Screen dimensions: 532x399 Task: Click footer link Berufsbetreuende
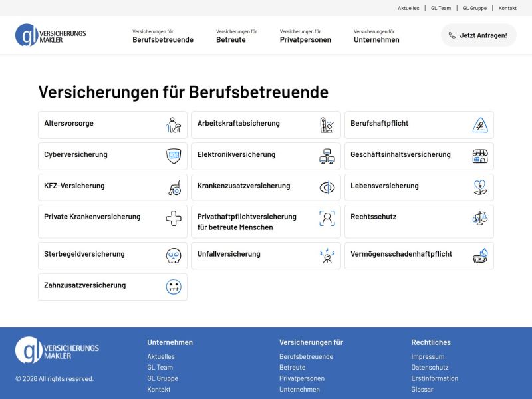(306, 357)
